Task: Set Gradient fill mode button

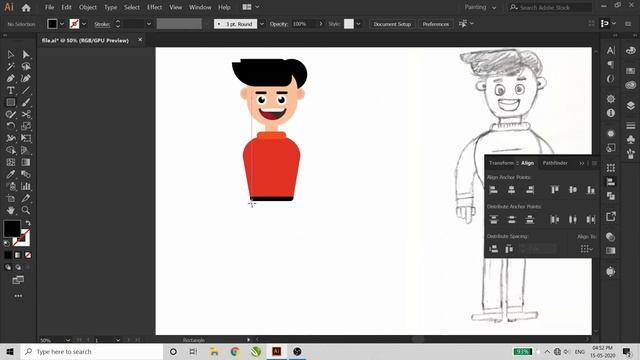Action: pyautogui.click(x=18, y=255)
